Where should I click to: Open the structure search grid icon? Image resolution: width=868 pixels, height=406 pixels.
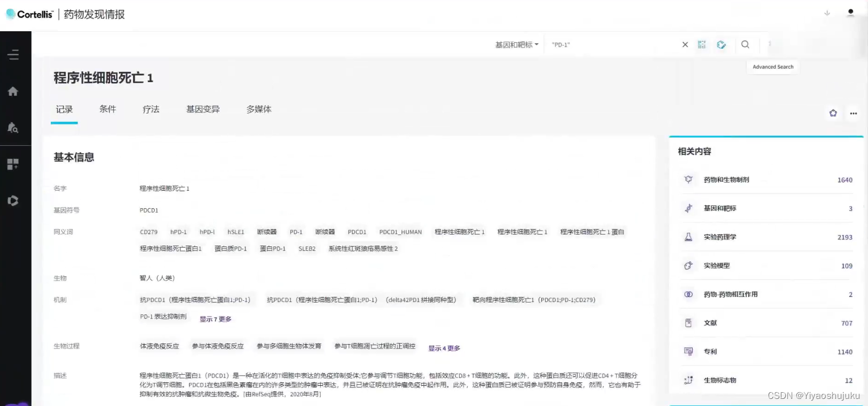(702, 45)
